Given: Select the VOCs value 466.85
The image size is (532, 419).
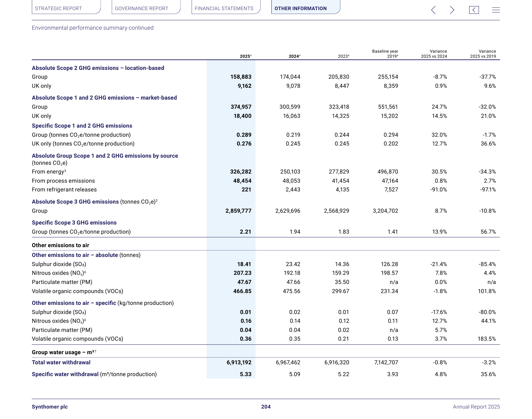Looking at the screenshot, I should (242, 291).
